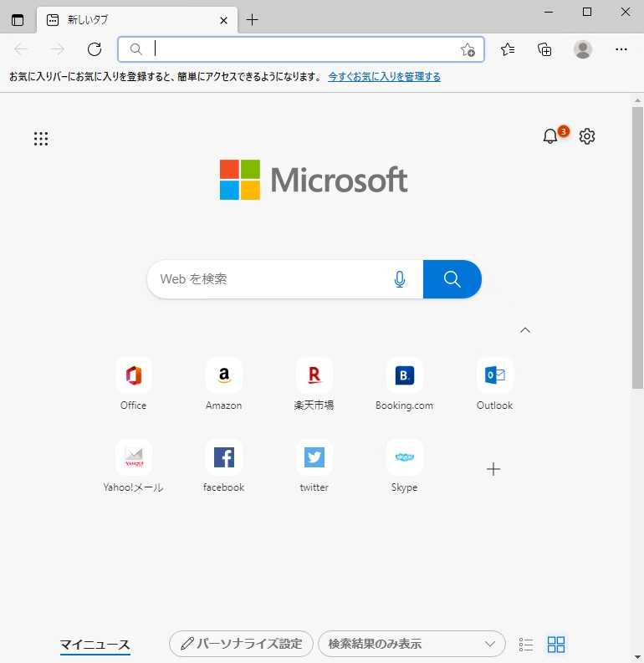Viewport: 644px width, 663px height.
Task: Open a new tab with plus button
Action: pyautogui.click(x=252, y=20)
